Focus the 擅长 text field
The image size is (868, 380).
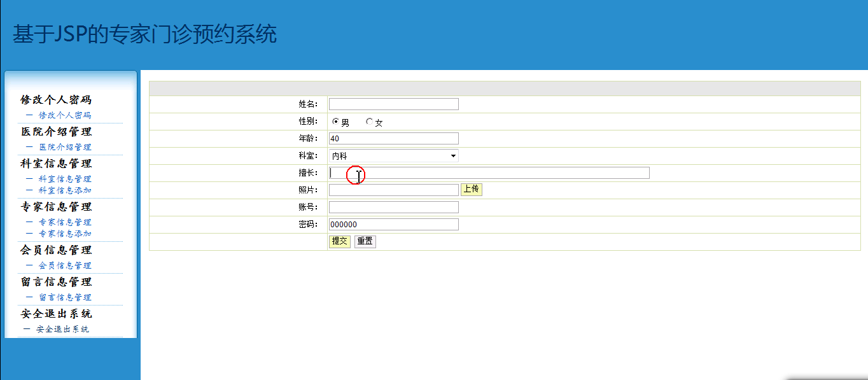[489, 173]
